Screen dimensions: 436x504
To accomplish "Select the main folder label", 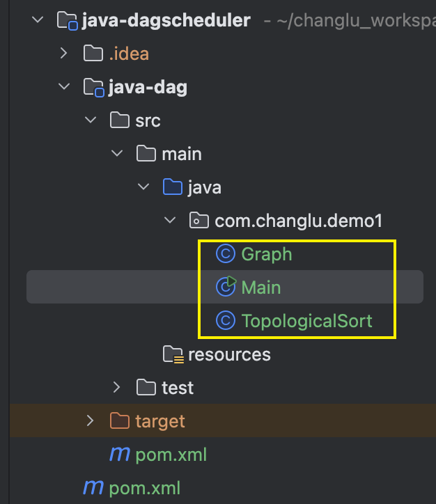I will click(182, 154).
